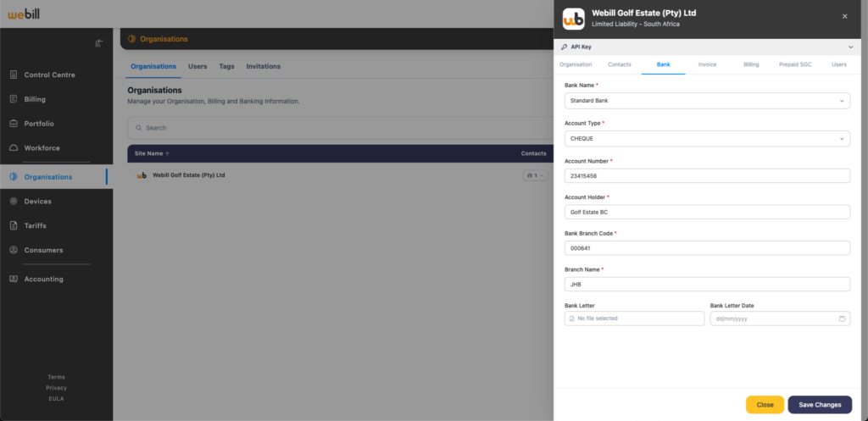Open the Users tab in main page
The width and height of the screenshot is (868, 421).
pos(198,66)
